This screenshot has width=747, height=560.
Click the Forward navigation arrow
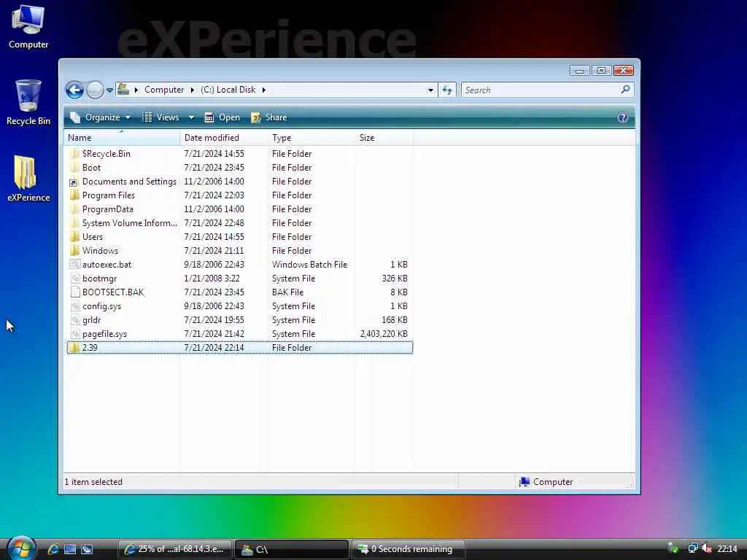click(95, 90)
